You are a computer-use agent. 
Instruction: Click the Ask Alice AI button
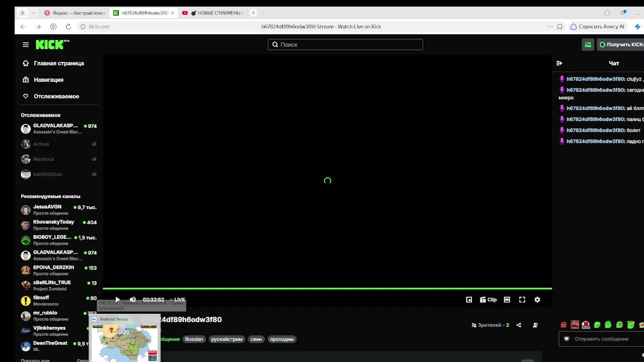click(597, 27)
